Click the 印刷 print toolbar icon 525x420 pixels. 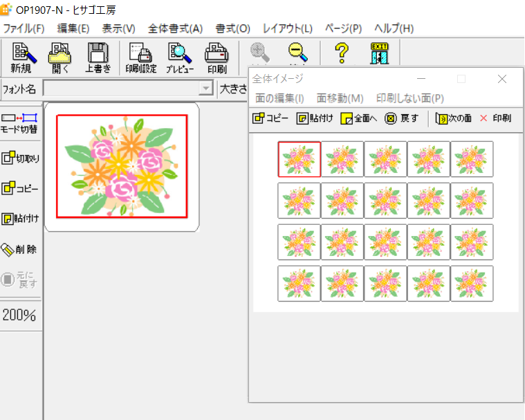pyautogui.click(x=217, y=58)
